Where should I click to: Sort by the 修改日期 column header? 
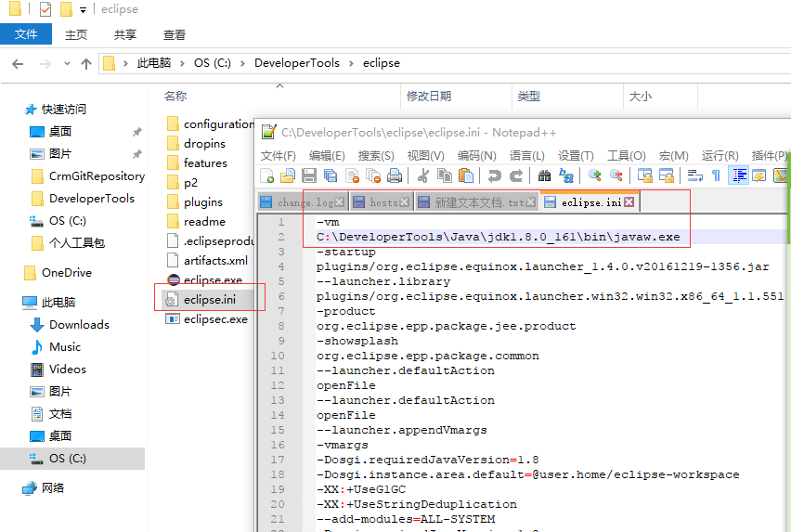click(429, 96)
